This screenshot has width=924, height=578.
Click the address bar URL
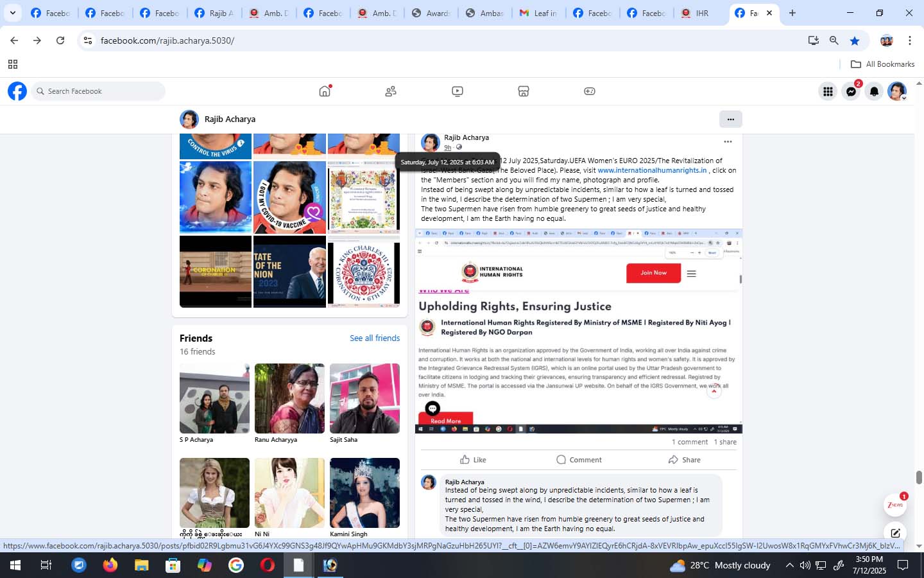(x=167, y=40)
